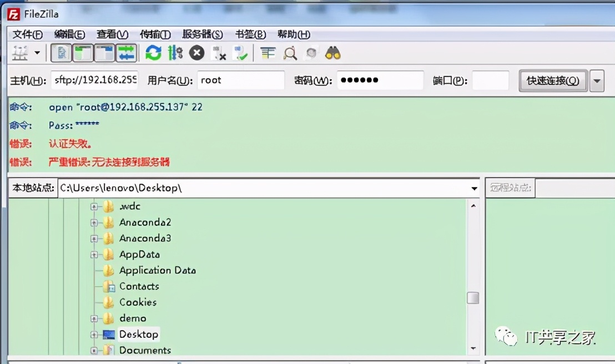Toggle processing of transfer queue
The height and width of the screenshot is (364, 615).
tap(175, 53)
